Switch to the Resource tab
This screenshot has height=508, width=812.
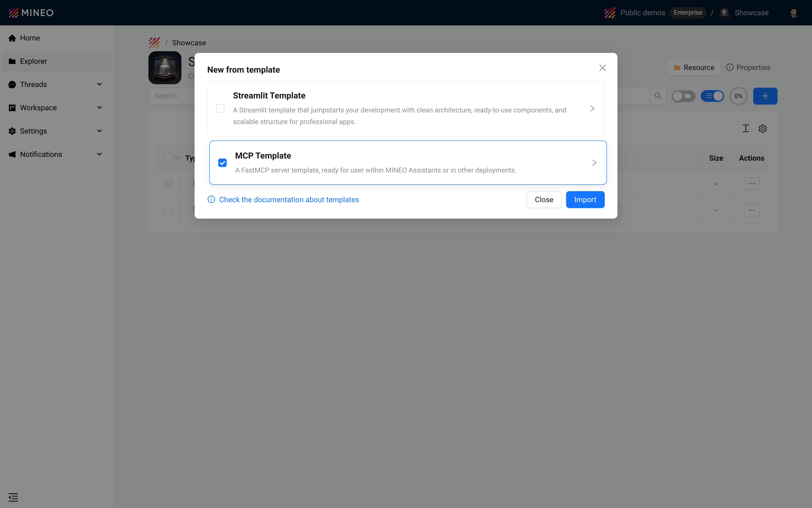click(694, 68)
